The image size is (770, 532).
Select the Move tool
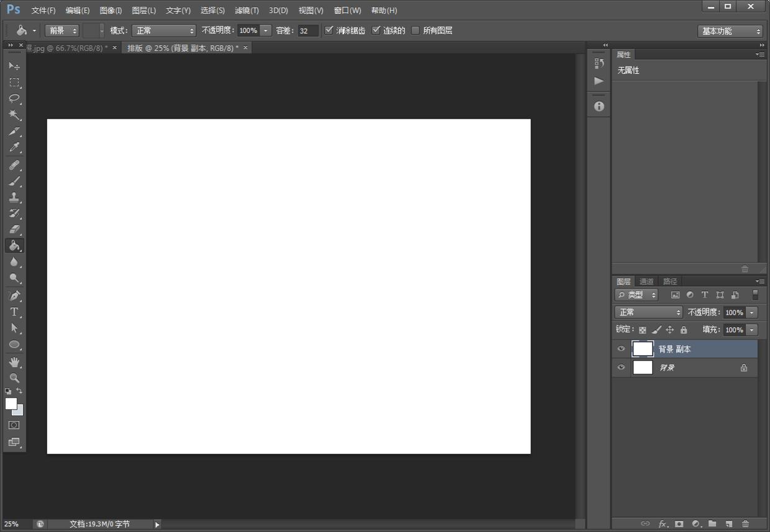pos(14,66)
